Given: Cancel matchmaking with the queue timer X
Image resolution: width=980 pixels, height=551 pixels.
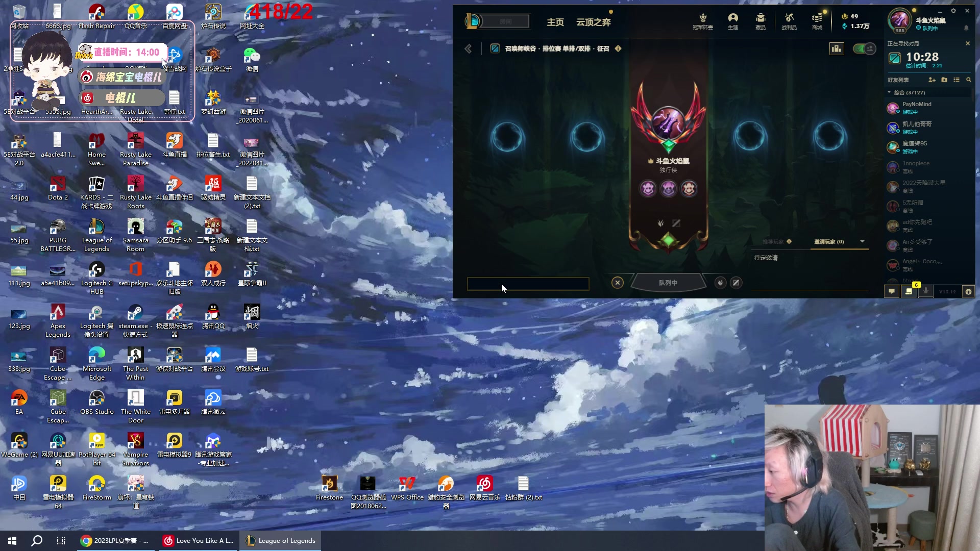Looking at the screenshot, I should (x=968, y=44).
